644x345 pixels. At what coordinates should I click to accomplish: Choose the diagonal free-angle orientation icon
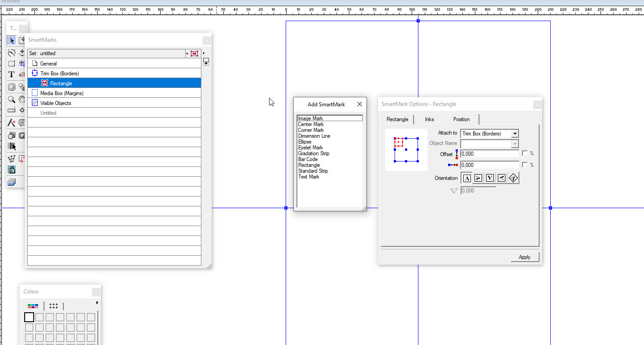pos(513,178)
